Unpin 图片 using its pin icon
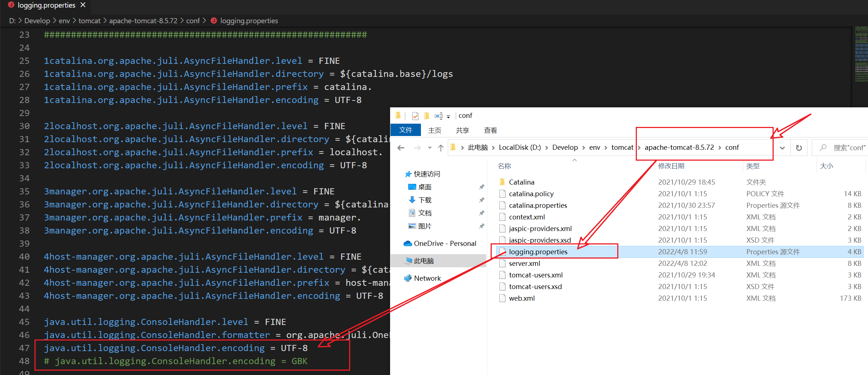 482,226
